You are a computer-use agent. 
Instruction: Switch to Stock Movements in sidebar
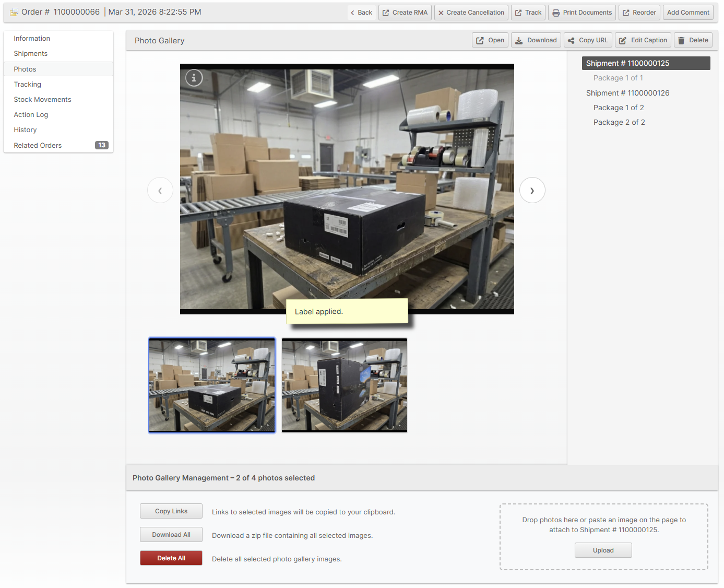tap(42, 100)
